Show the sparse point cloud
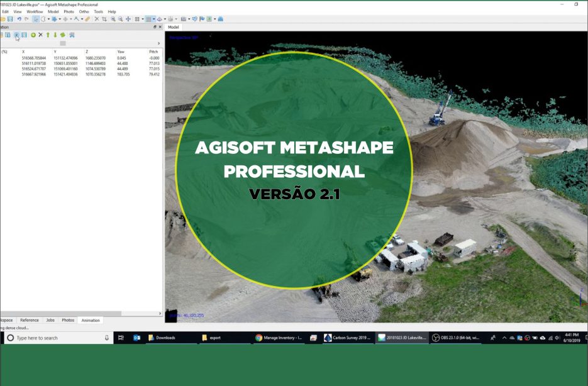The height and width of the screenshot is (386, 588). [137, 19]
